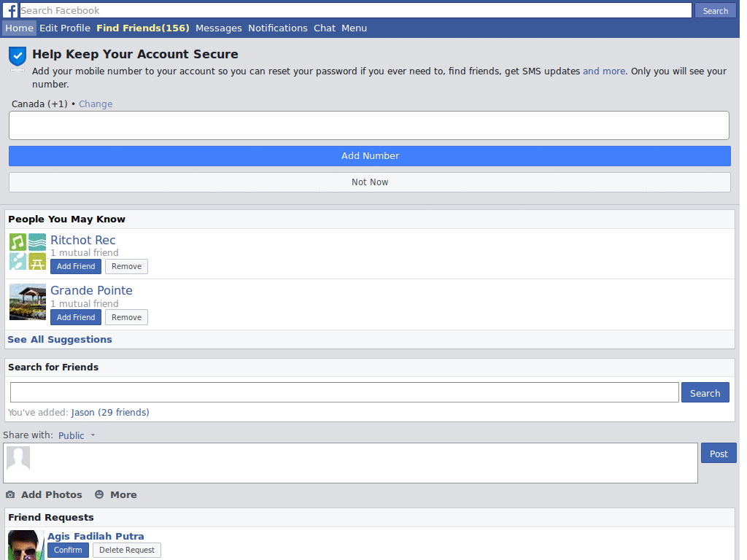Go to the Home tab
Viewport: 747px width, 560px height.
[19, 28]
